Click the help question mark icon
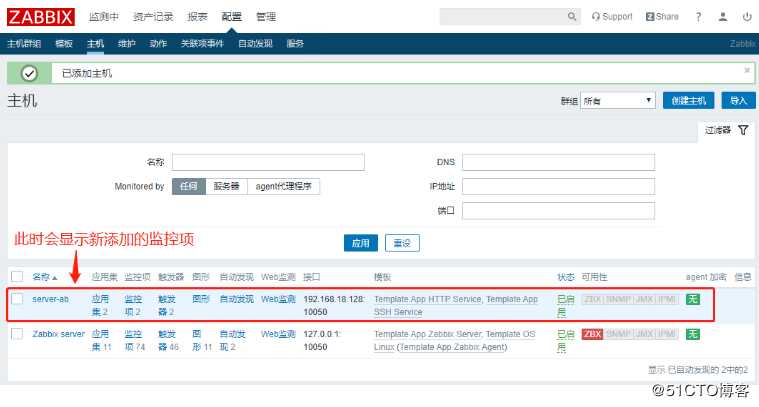This screenshot has height=407, width=759. tap(698, 16)
